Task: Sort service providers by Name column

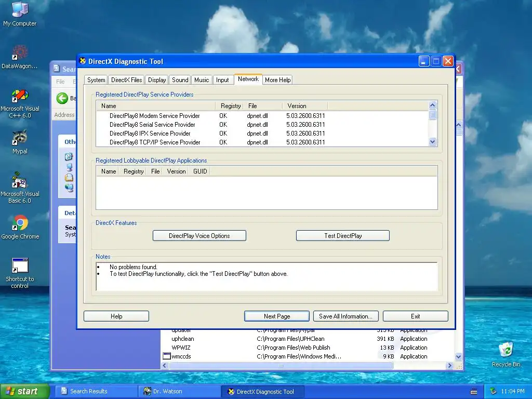Action: click(x=156, y=106)
